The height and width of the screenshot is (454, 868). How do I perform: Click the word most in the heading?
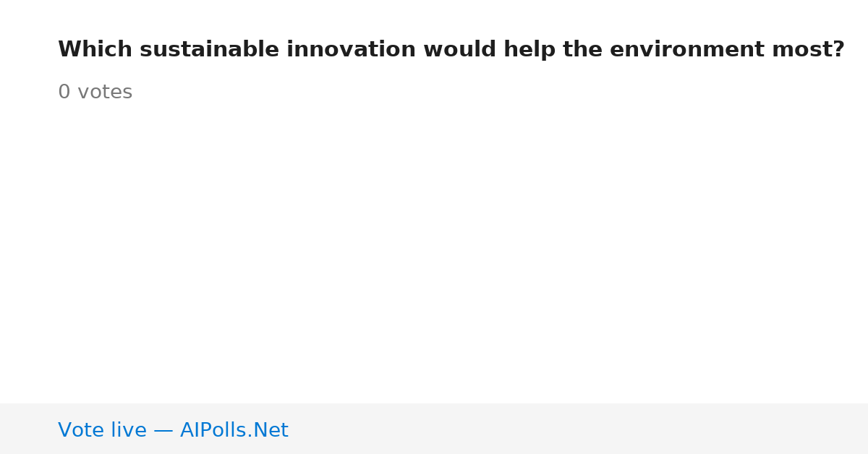click(x=802, y=50)
